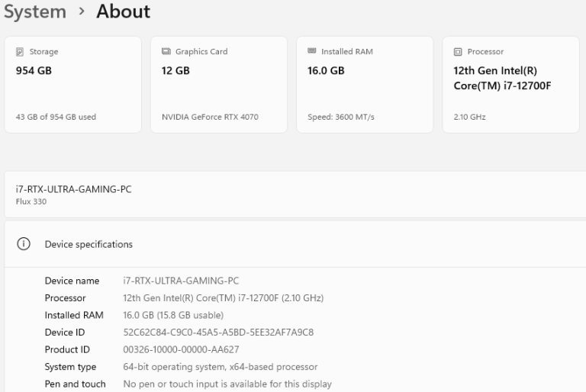Viewport: 586px width, 392px height.
Task: Click the Graphics Card icon
Action: (166, 52)
